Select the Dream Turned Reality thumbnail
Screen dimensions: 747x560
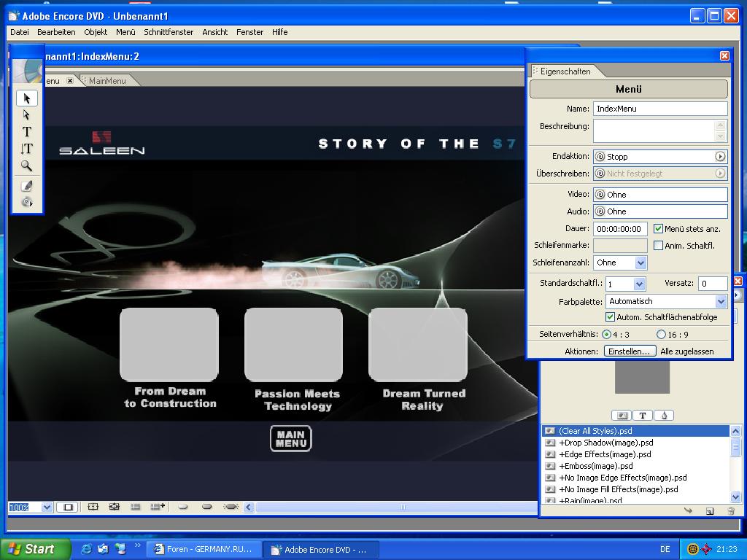point(418,345)
